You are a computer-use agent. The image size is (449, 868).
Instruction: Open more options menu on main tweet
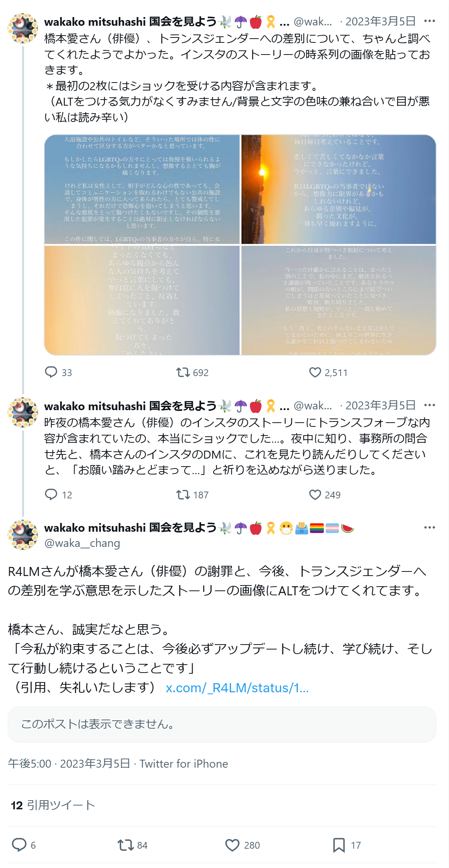tap(429, 527)
